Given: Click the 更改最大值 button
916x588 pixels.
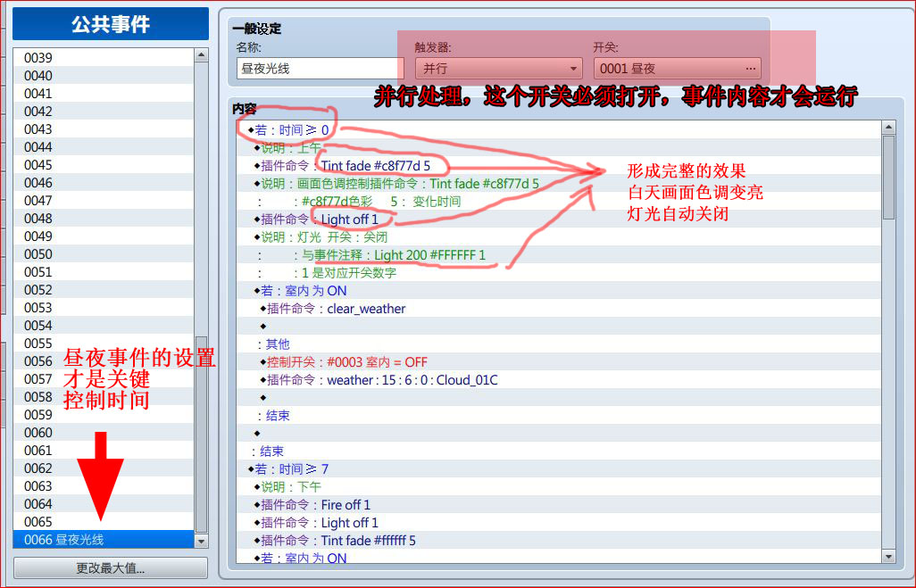Looking at the screenshot, I should click(x=111, y=568).
